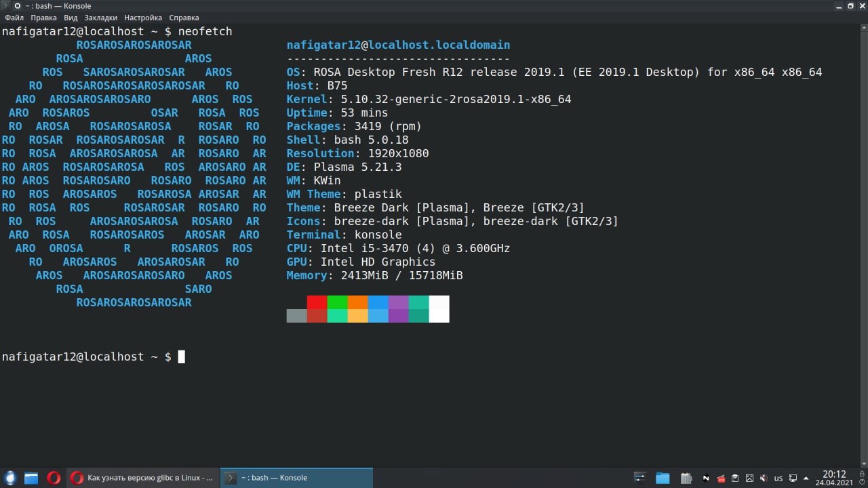Open the Справка menu
868x488 pixels.
click(x=184, y=18)
